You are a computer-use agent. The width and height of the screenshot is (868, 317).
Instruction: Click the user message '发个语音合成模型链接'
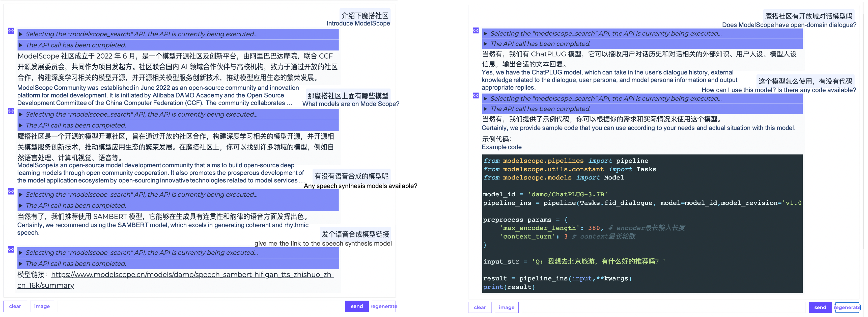355,234
